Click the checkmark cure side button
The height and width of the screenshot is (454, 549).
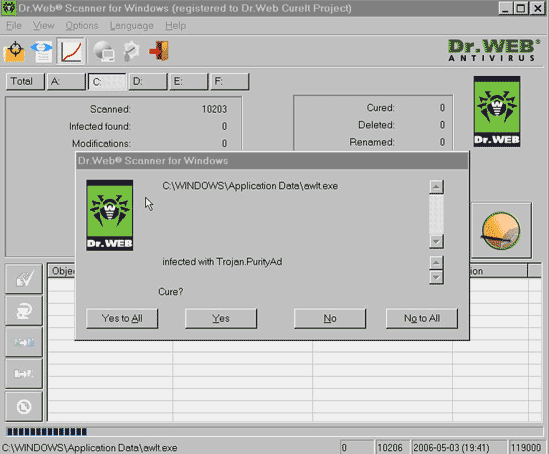[24, 279]
